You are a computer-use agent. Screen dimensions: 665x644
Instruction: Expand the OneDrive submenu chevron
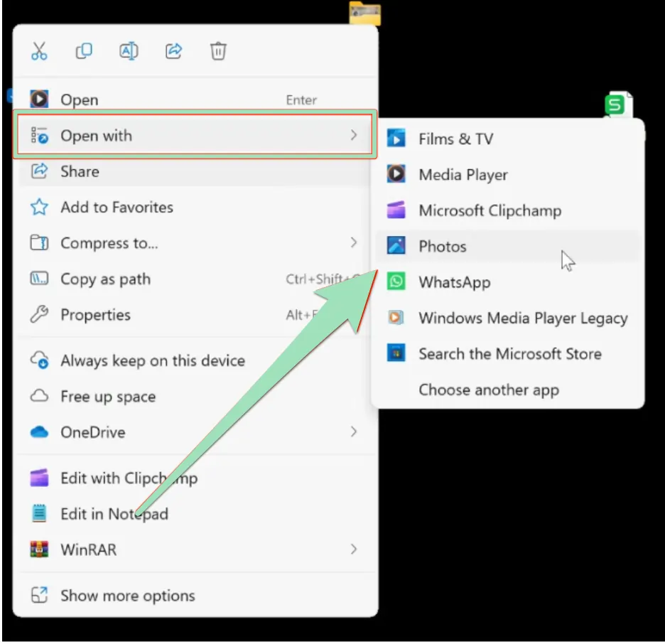354,432
